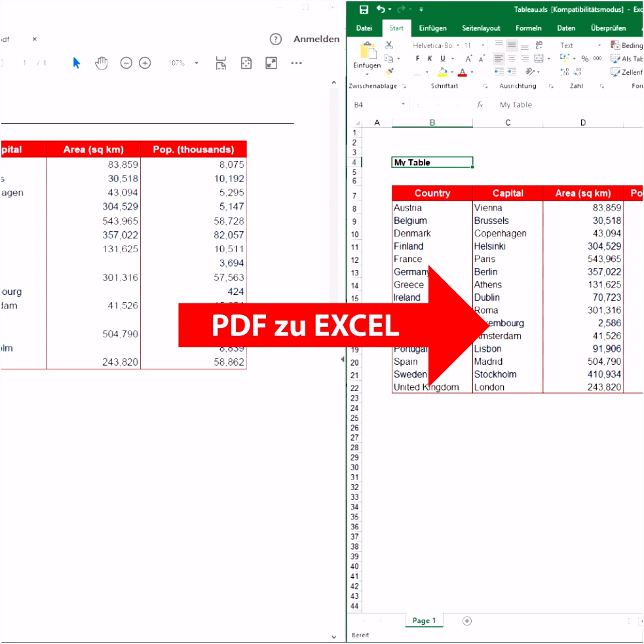Open more tools via three dots
Screen dimensions: 644x644
(x=297, y=64)
